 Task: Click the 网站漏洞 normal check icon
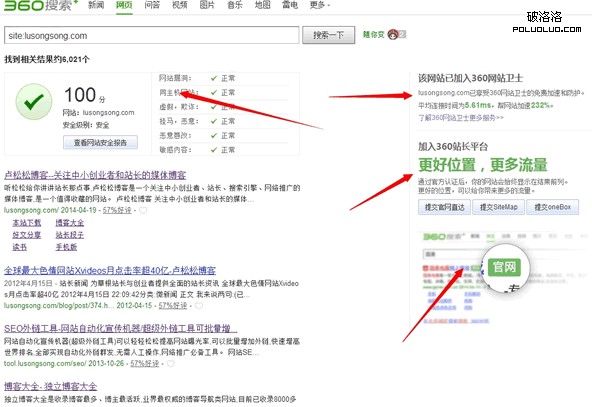214,78
